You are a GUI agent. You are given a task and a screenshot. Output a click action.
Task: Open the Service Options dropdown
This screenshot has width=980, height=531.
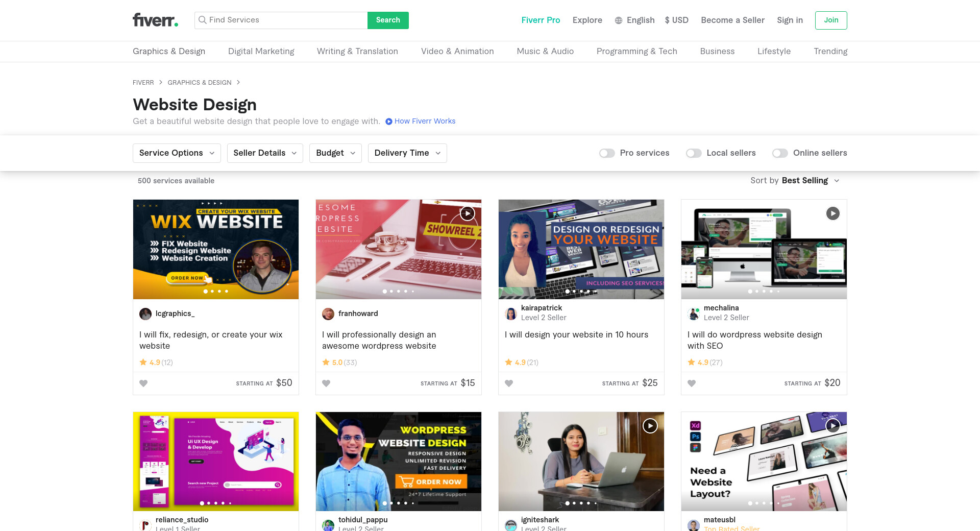pos(177,153)
